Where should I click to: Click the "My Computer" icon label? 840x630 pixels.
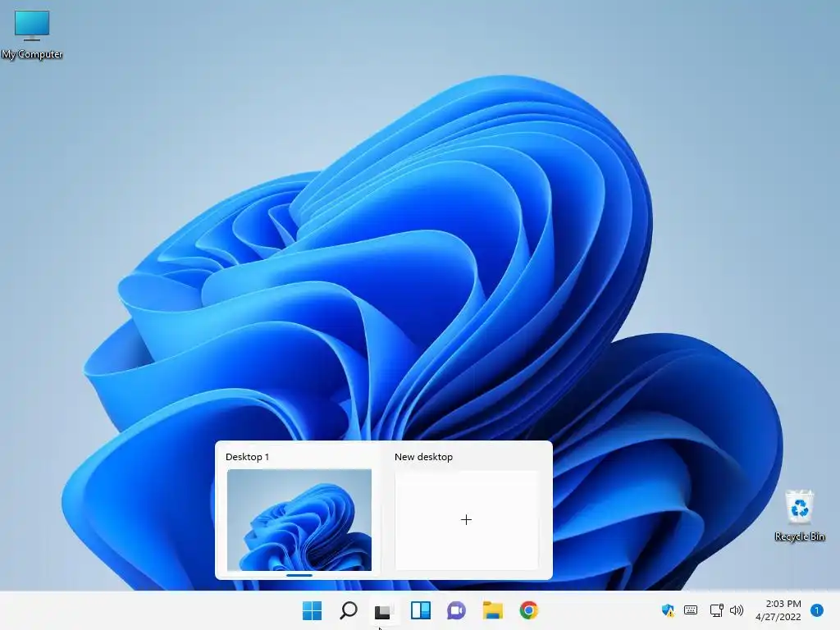32,54
